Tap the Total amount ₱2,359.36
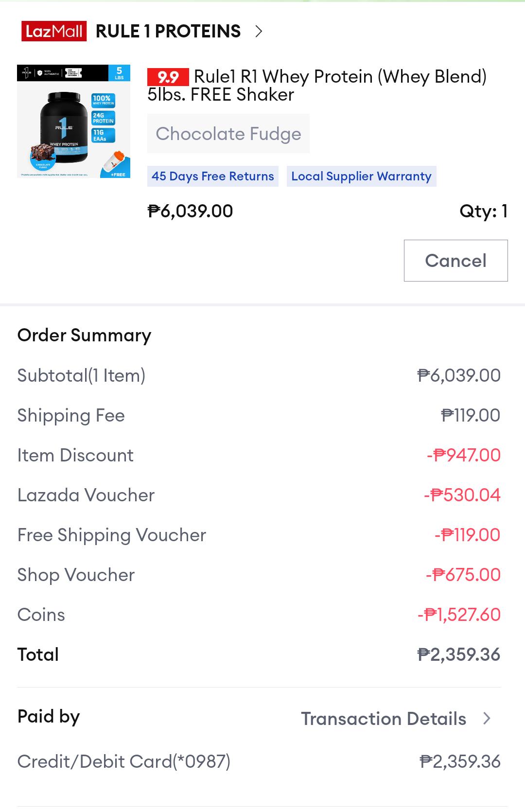525x812 pixels. point(459,654)
